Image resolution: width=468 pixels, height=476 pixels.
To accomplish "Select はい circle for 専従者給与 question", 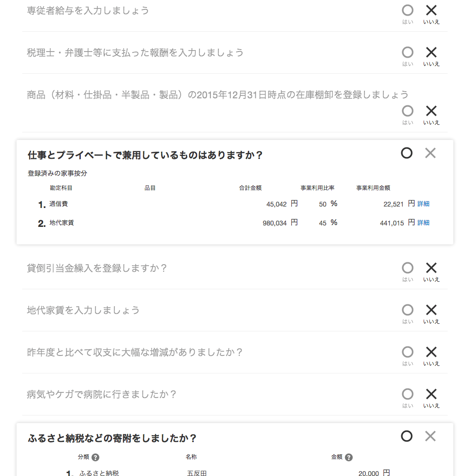I will 407,11.
